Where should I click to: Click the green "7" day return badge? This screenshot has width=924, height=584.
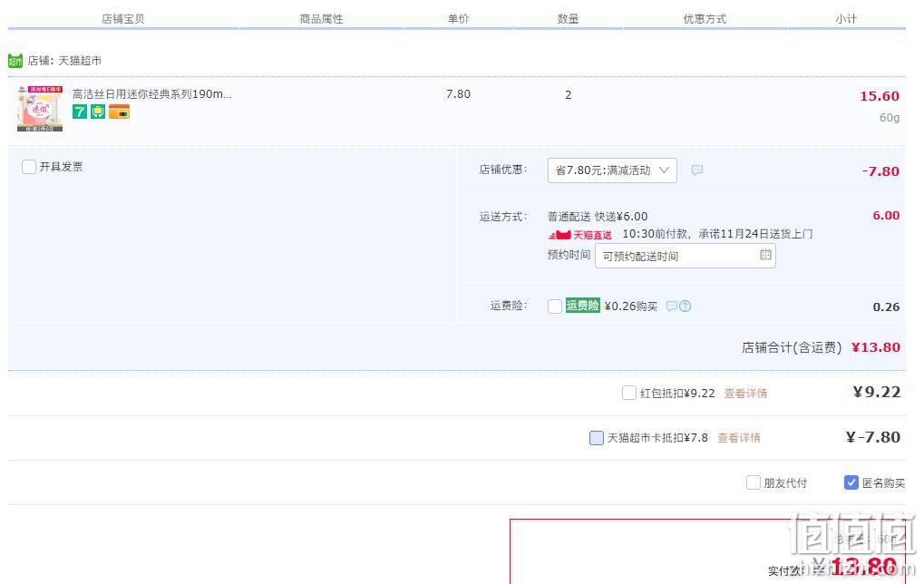click(80, 112)
